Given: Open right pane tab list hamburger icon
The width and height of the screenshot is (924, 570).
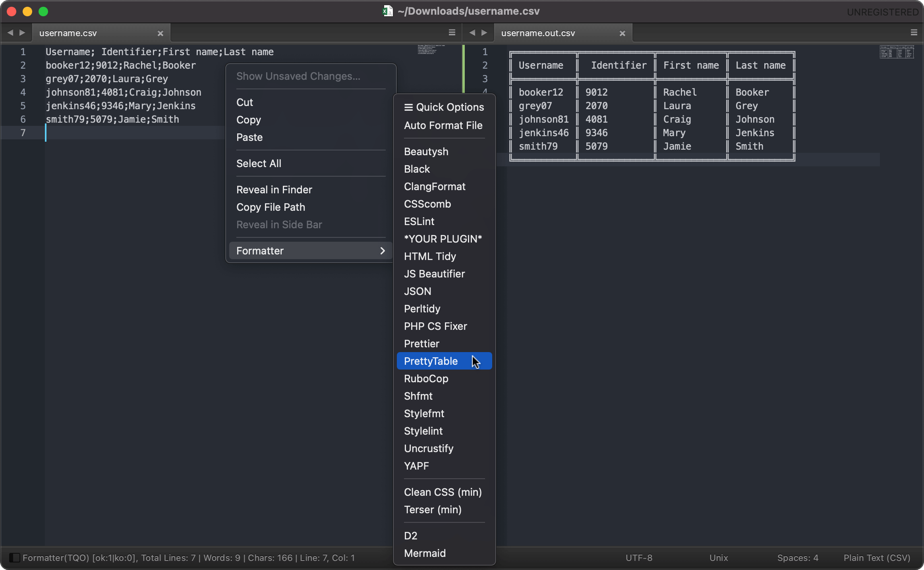Looking at the screenshot, I should (914, 33).
